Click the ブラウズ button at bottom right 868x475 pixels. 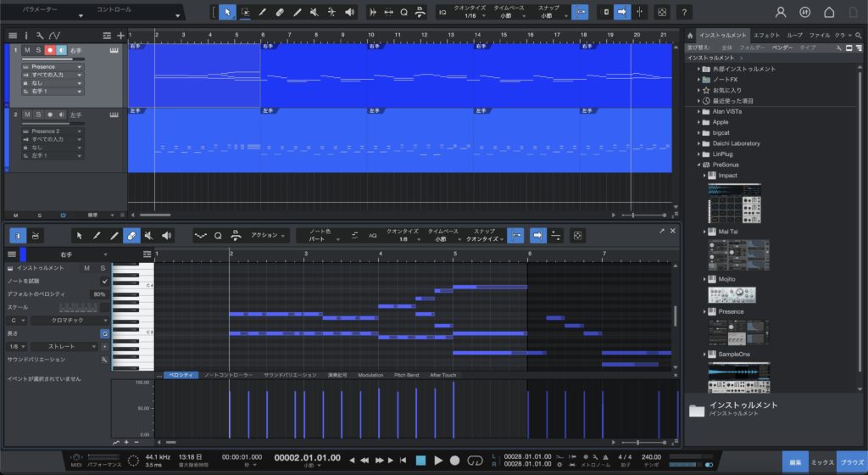click(x=851, y=461)
